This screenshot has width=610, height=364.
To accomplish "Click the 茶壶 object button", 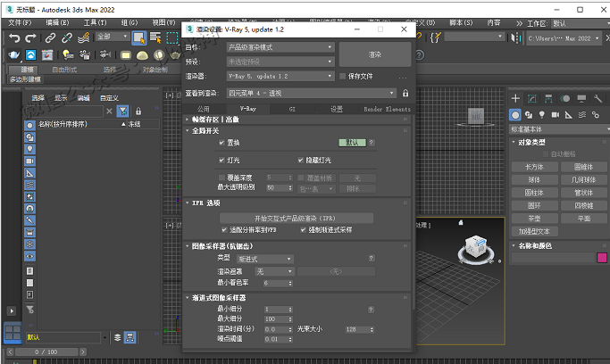I will click(x=534, y=219).
